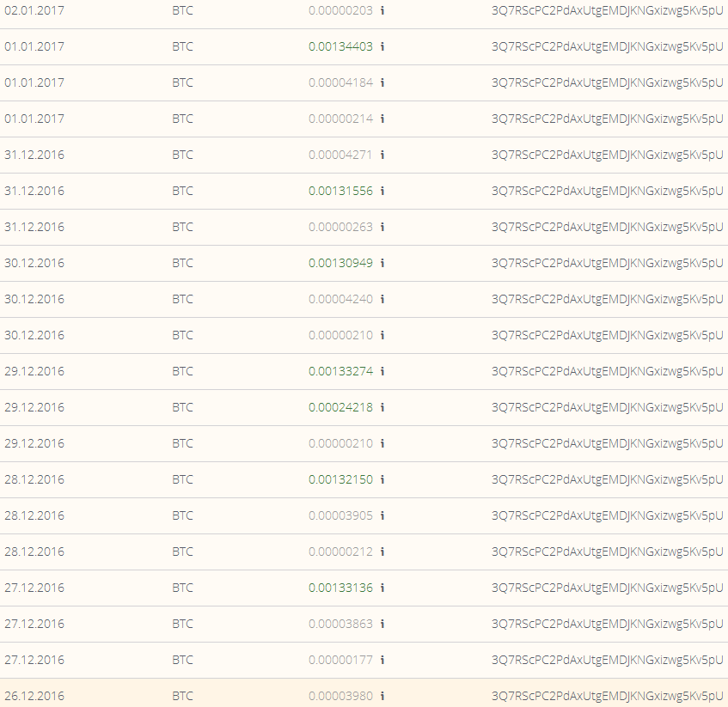The height and width of the screenshot is (707, 728).
Task: Show details icon for amount 0.00004184
Action: click(x=382, y=82)
